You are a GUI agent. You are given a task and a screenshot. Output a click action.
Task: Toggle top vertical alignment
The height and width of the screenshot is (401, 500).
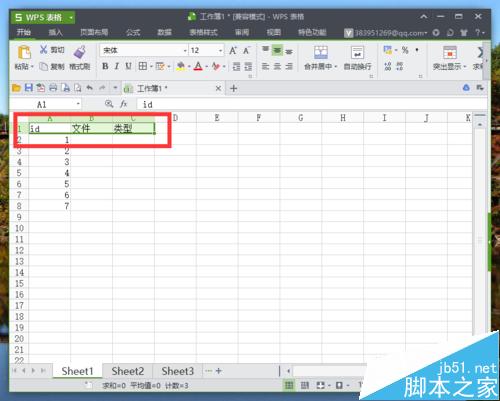[266, 50]
